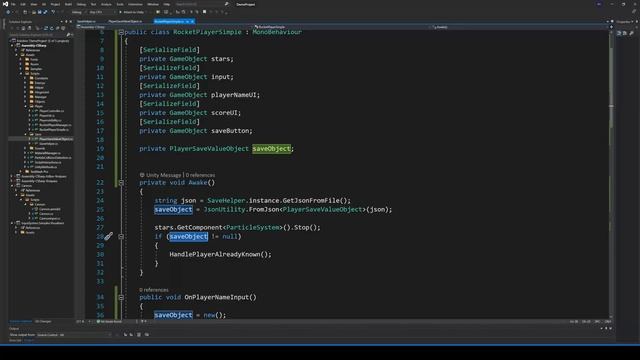640x360 pixels.
Task: Open the Properties side tab
Action: 623,22
